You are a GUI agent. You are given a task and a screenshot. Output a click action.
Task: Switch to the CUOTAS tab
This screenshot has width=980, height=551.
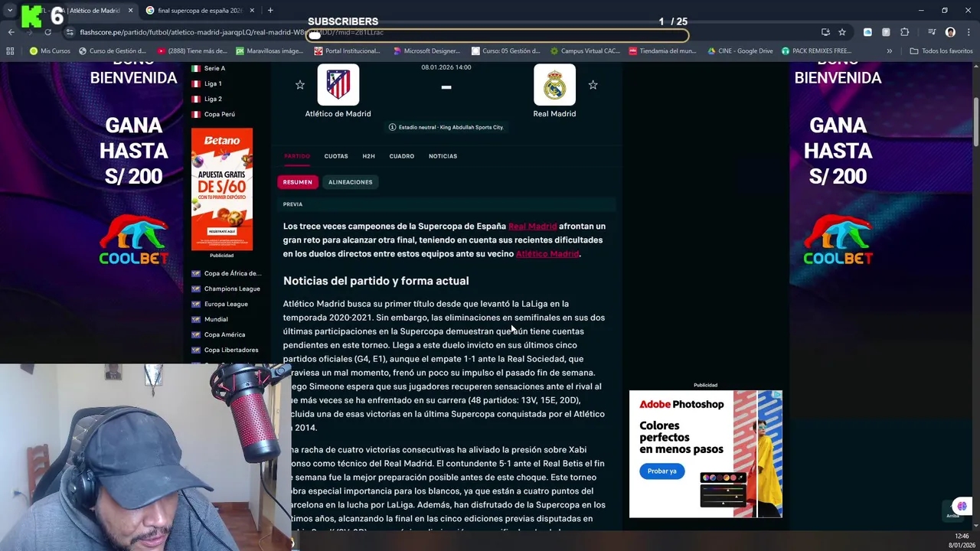pos(336,156)
